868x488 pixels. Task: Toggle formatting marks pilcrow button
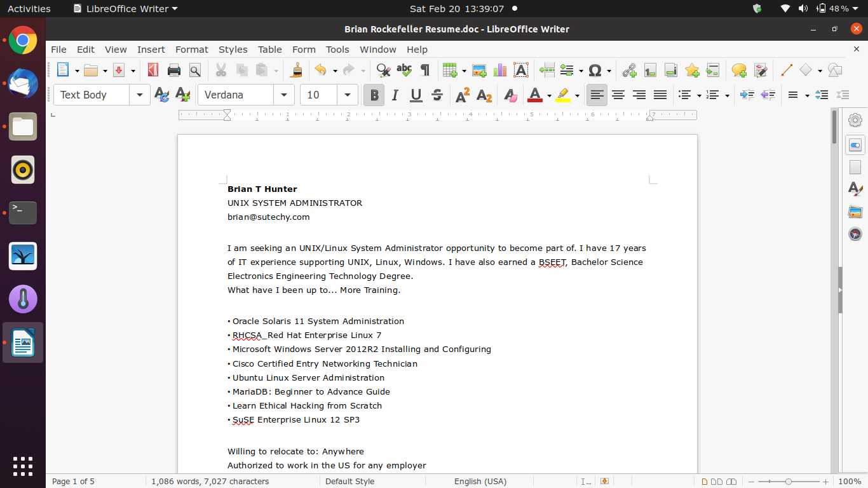pos(424,70)
